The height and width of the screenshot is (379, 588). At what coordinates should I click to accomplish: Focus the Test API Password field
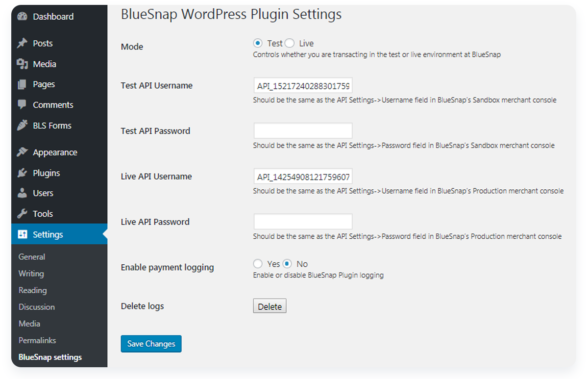(303, 131)
